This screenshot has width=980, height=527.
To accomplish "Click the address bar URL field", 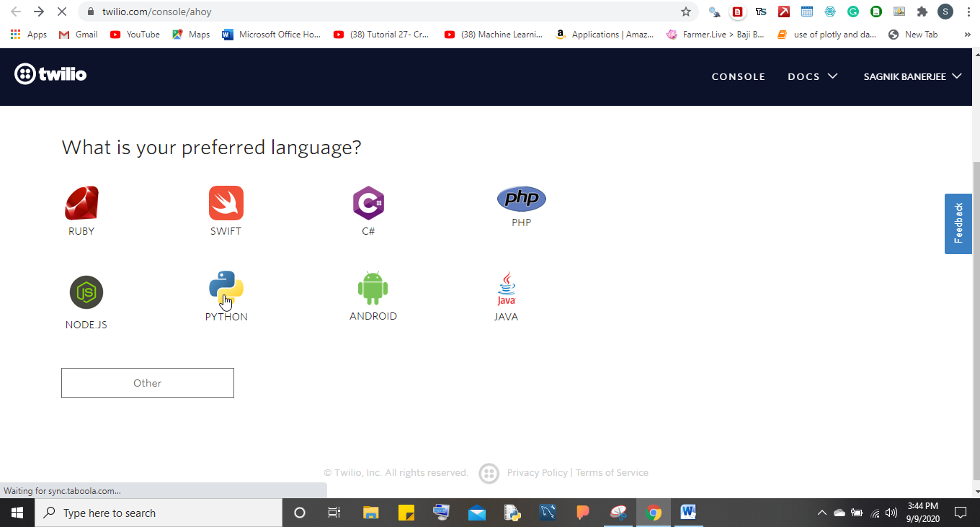I will (x=389, y=12).
